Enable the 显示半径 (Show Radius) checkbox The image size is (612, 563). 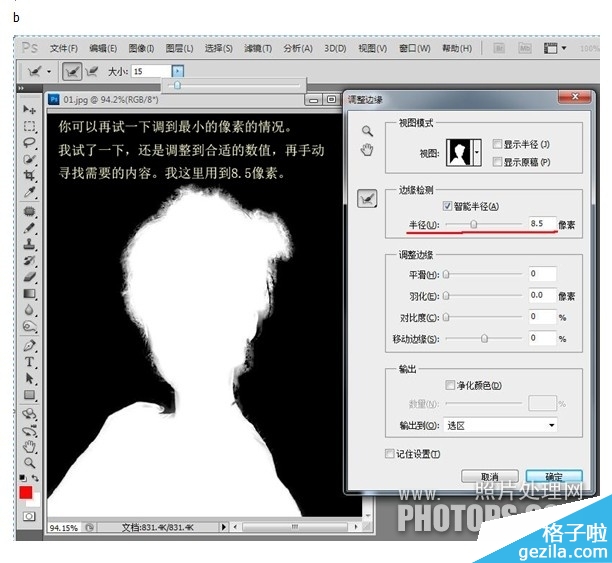[497, 145]
